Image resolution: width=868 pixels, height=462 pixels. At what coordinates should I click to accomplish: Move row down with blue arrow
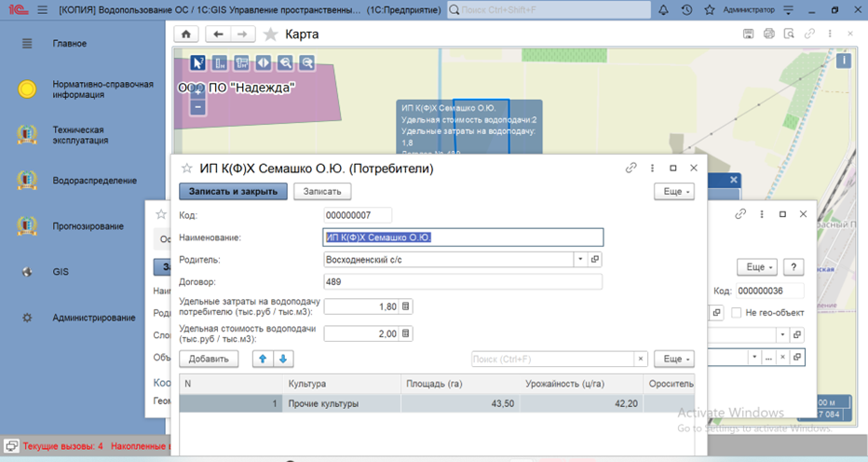283,359
